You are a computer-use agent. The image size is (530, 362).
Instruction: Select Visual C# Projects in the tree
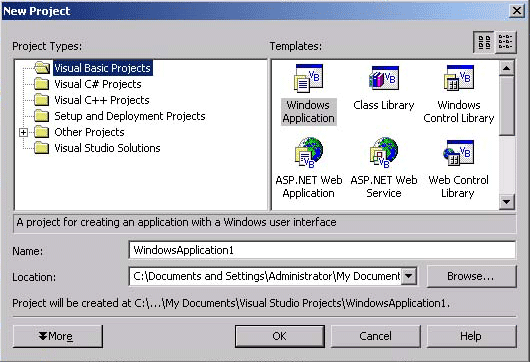point(98,84)
